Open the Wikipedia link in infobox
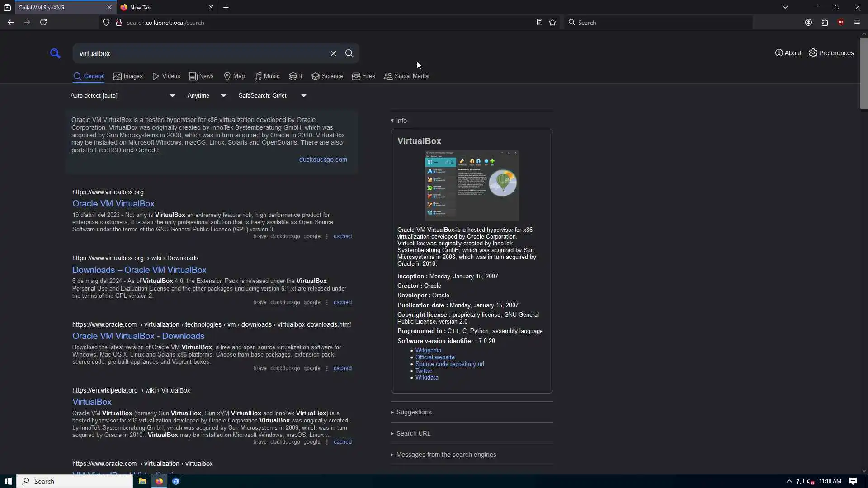This screenshot has height=488, width=868. 428,351
